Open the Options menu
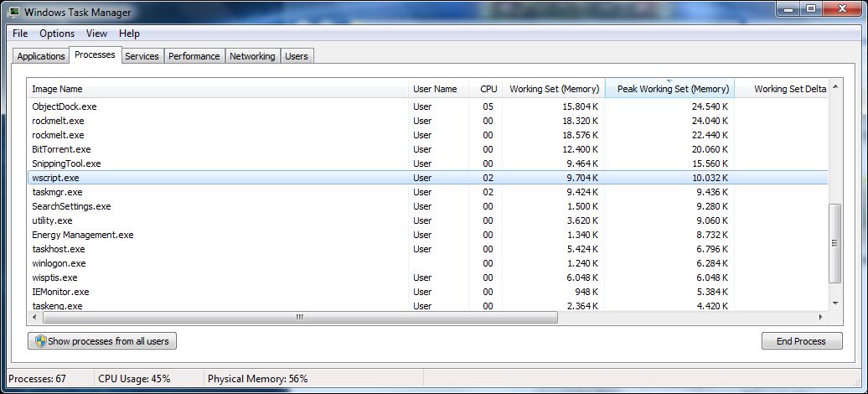Image resolution: width=868 pixels, height=394 pixels. coord(57,34)
